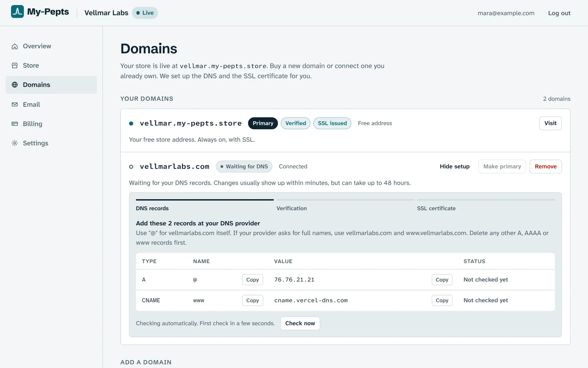Click the Email envelope icon
The image size is (588, 368).
[x=15, y=105]
